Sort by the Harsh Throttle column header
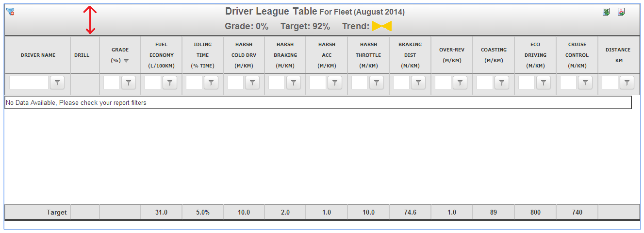Screen dimensions: 644x233 click(x=368, y=55)
